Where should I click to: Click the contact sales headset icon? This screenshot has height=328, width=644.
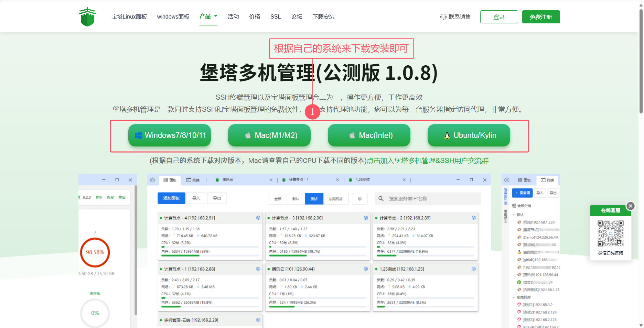tap(443, 17)
